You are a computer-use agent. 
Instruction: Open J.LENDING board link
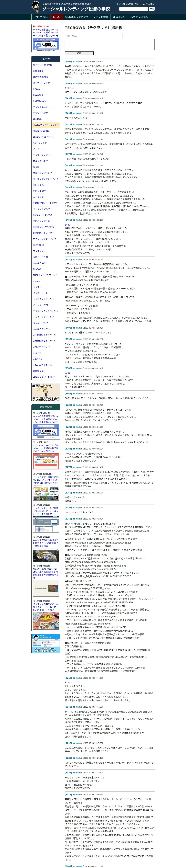tap(46, 245)
